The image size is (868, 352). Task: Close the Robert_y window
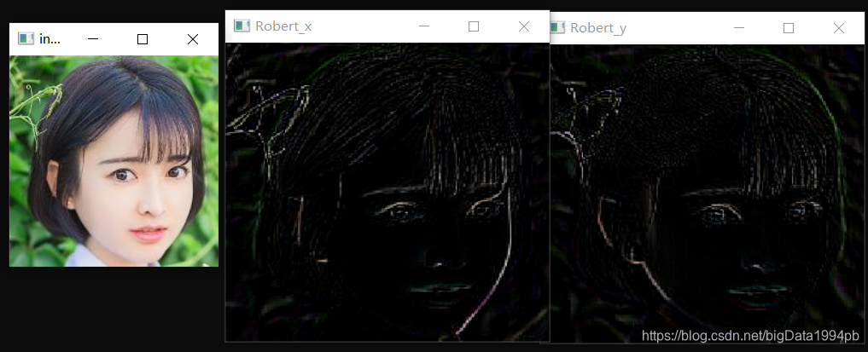click(x=839, y=27)
